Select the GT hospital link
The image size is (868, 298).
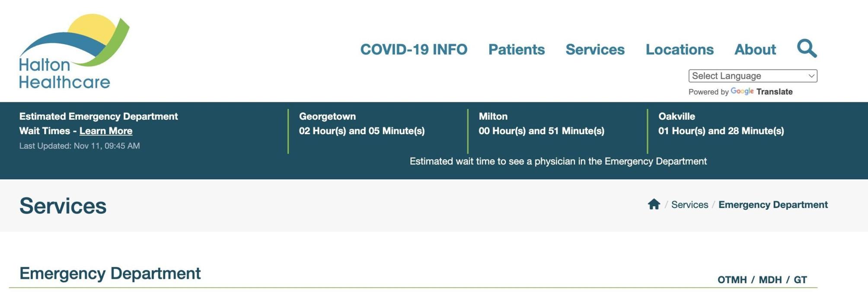click(x=801, y=279)
